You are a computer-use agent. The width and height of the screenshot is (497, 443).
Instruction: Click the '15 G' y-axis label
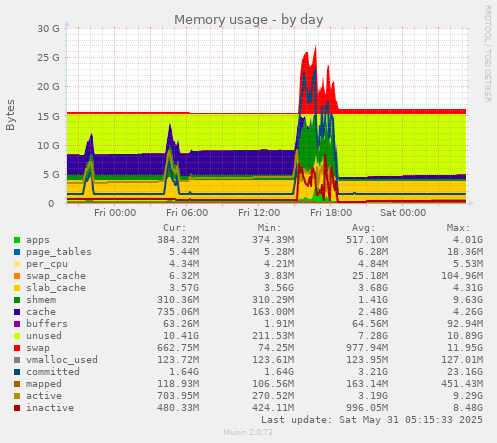pyautogui.click(x=48, y=116)
